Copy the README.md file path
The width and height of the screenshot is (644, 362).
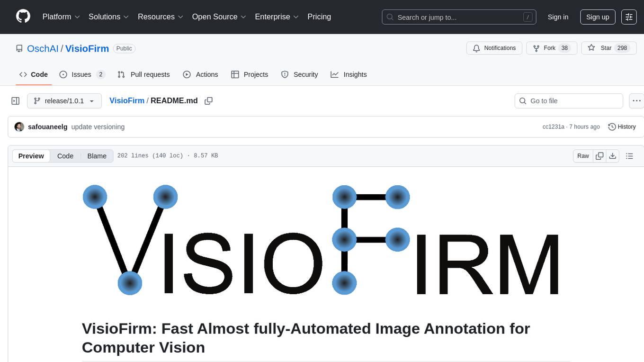click(208, 100)
